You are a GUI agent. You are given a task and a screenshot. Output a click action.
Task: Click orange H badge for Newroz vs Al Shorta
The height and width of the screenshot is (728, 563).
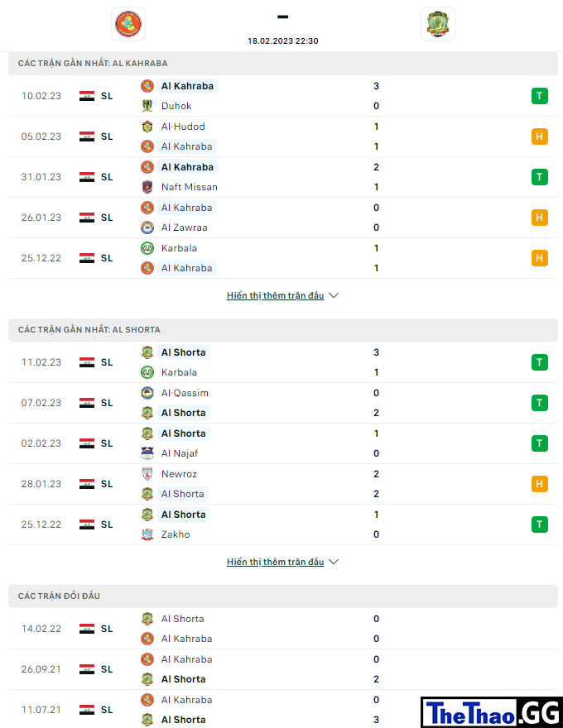pos(539,484)
